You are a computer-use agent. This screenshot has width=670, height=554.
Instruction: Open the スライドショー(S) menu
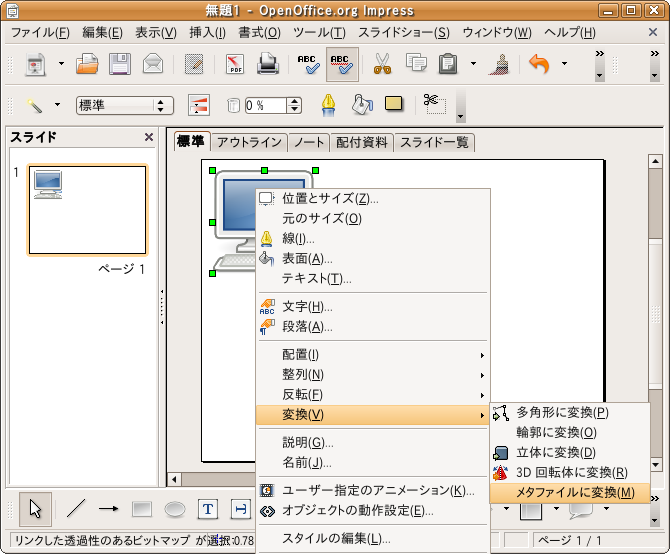[x=404, y=32]
